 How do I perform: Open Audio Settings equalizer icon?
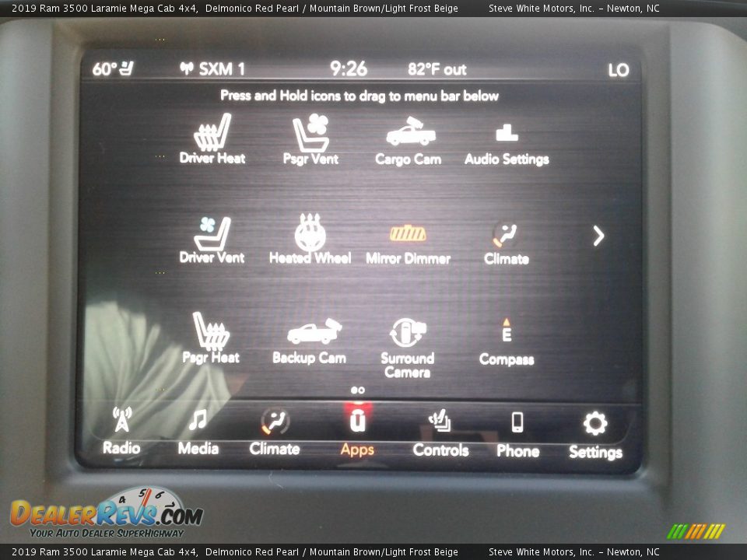click(507, 140)
